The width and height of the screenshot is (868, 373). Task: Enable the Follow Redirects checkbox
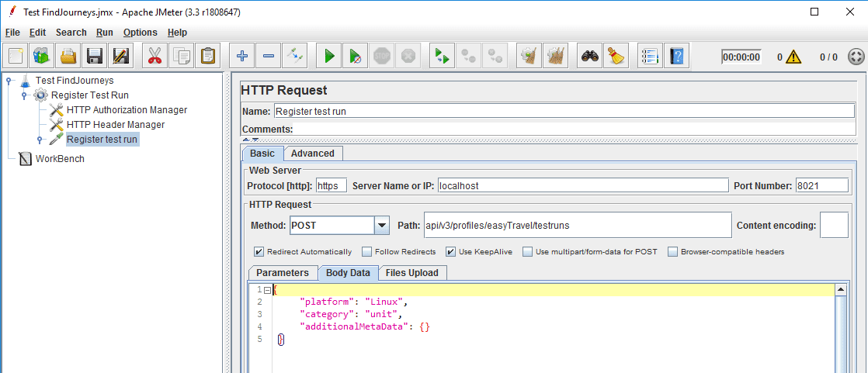pyautogui.click(x=366, y=252)
